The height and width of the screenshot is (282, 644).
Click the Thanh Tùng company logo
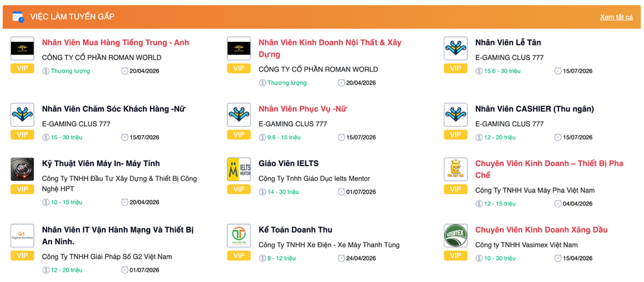click(x=239, y=236)
